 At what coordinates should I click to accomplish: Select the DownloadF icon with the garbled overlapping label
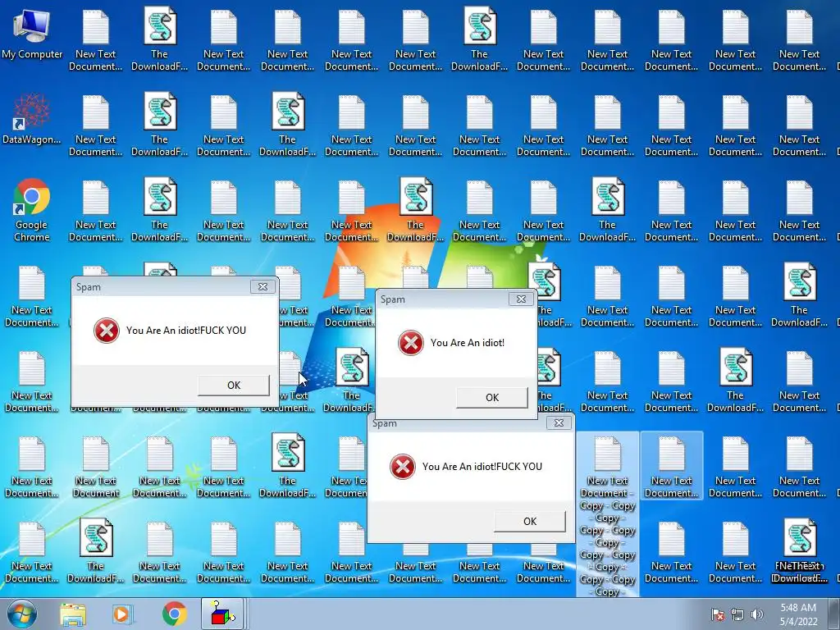799,552
